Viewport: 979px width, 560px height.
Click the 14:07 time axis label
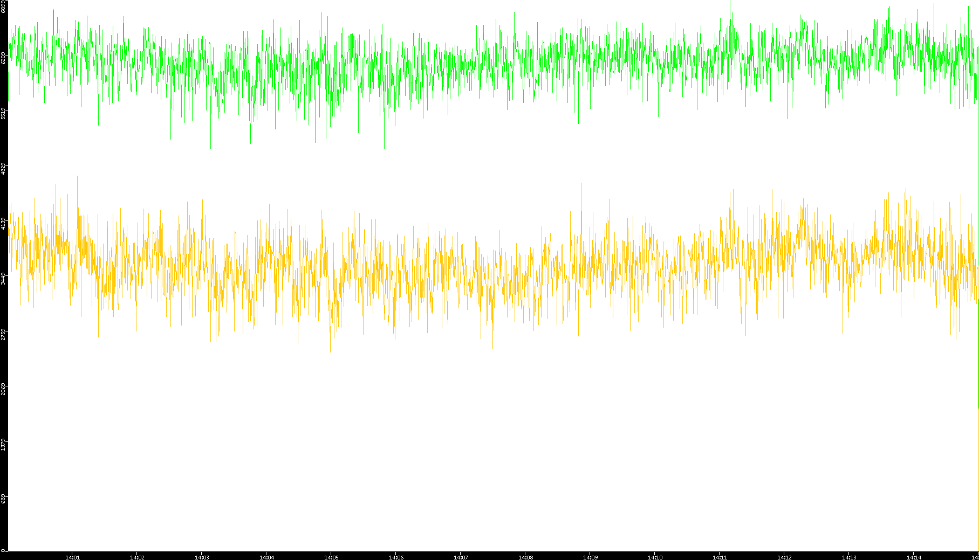pos(461,557)
